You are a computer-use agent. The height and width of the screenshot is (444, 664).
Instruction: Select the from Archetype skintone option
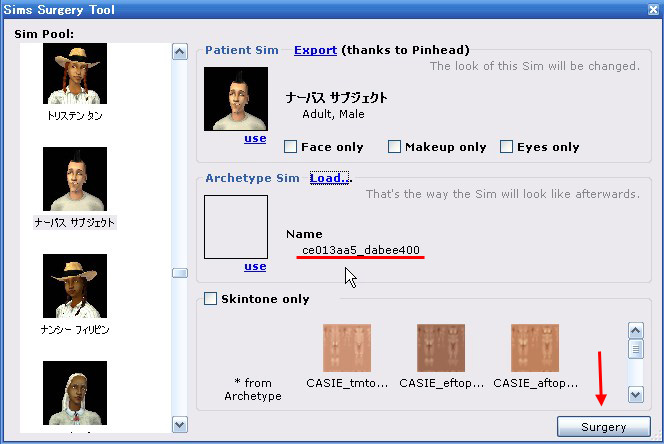click(253, 389)
